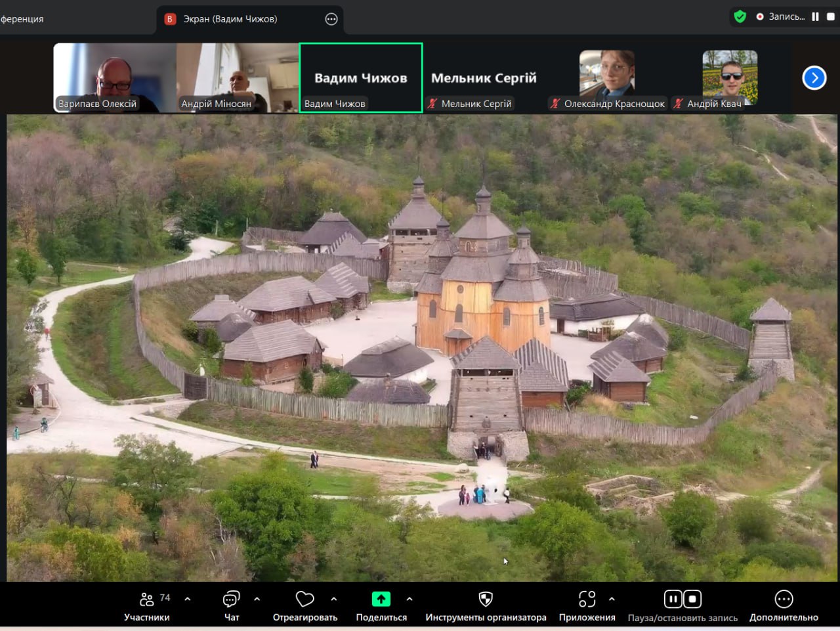
Task: Select the Экран (Вадим Чижов) tab
Action: 230,19
